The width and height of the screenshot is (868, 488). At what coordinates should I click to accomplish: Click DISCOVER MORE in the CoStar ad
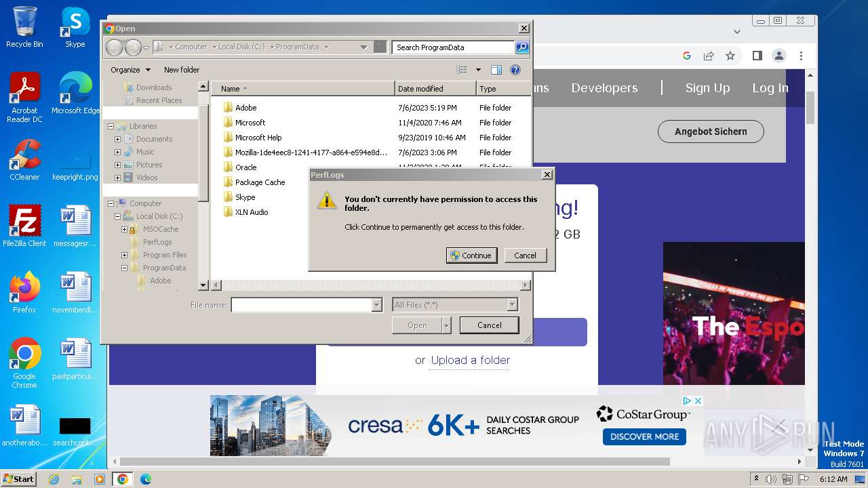pyautogui.click(x=644, y=436)
